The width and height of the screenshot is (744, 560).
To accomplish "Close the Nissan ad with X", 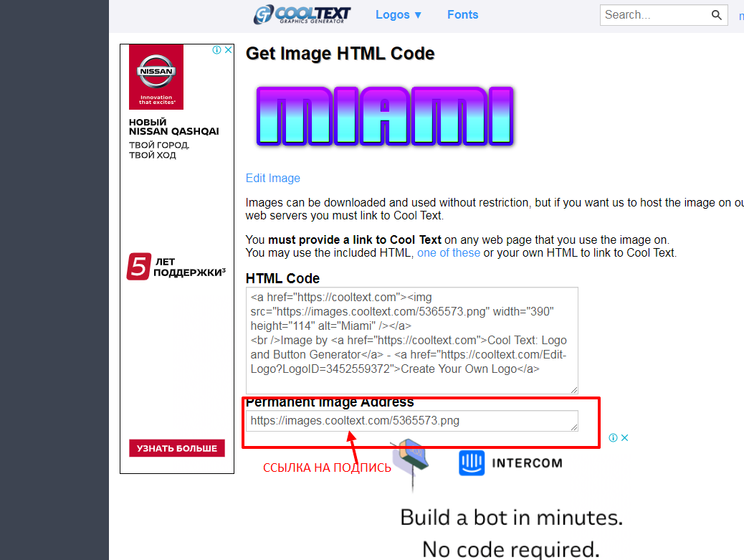I will pos(228,49).
